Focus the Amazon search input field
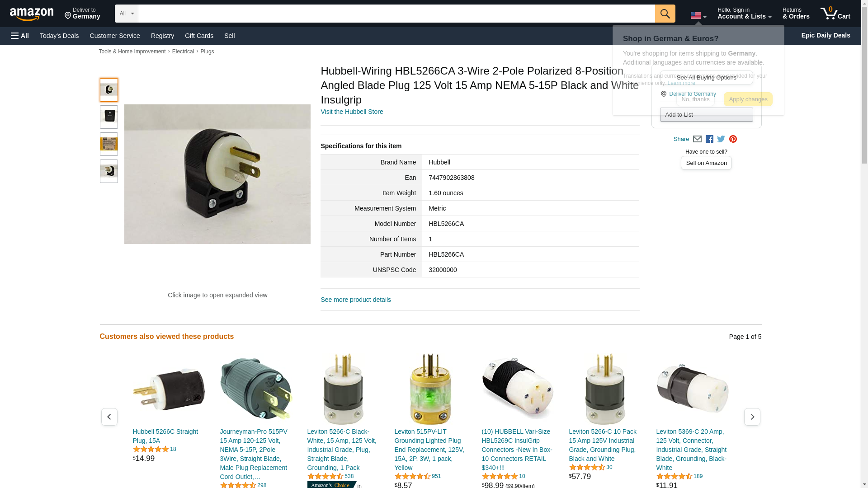 click(x=396, y=14)
